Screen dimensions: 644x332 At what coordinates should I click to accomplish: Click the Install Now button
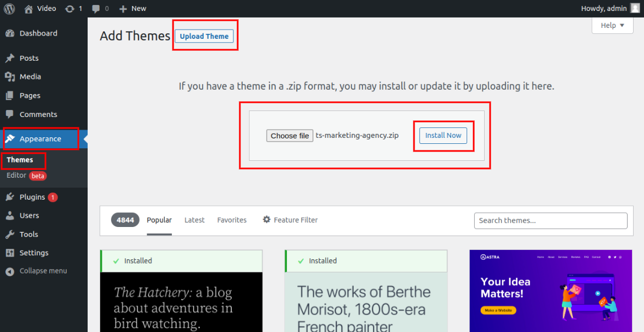[443, 136]
